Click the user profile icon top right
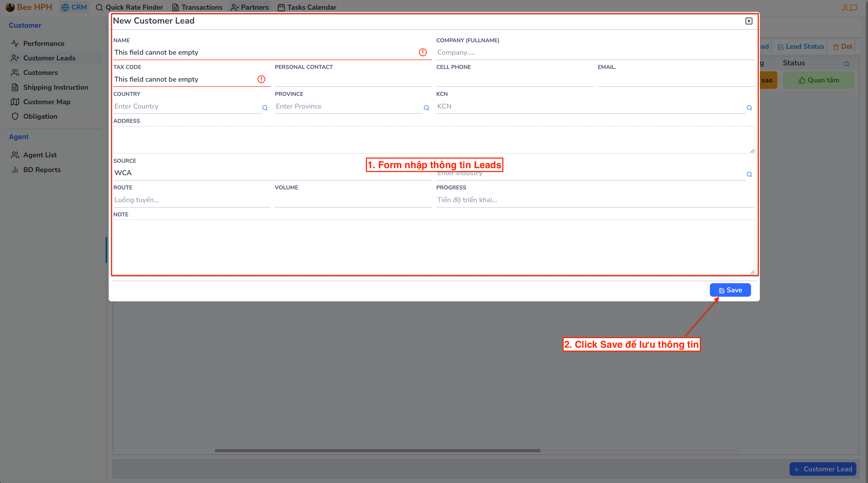 [x=846, y=8]
